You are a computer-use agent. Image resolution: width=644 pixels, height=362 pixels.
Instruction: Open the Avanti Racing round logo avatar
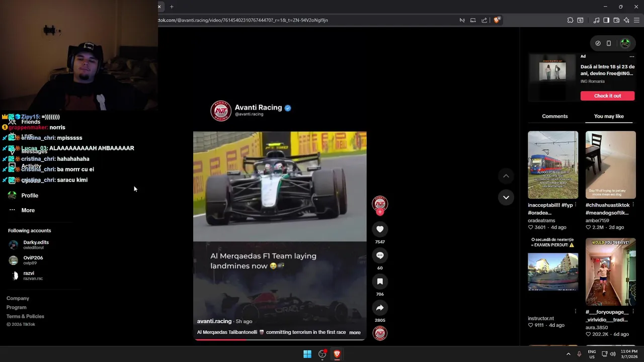pos(221,111)
